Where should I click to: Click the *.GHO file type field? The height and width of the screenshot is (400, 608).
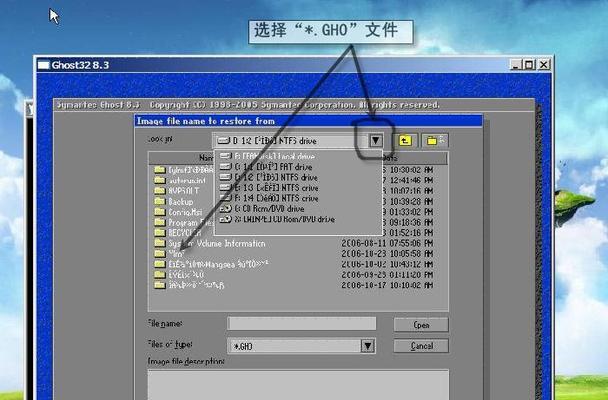click(295, 346)
